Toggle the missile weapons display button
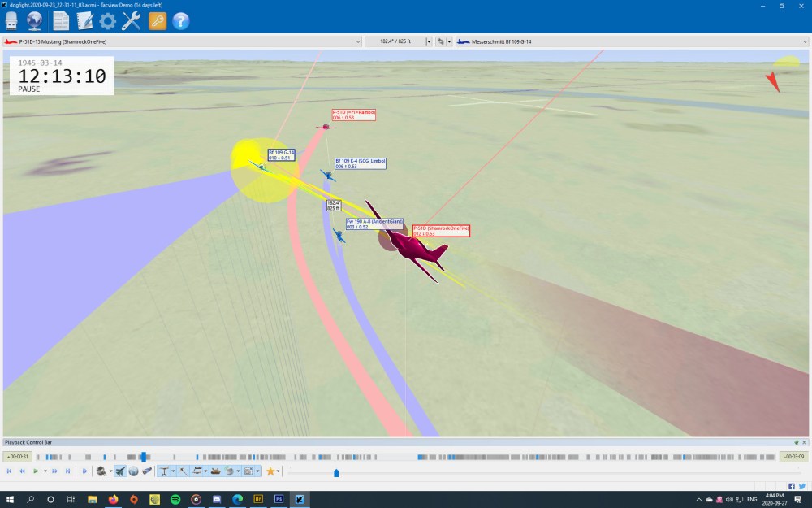Viewport: 812px width, 508px height. (147, 471)
